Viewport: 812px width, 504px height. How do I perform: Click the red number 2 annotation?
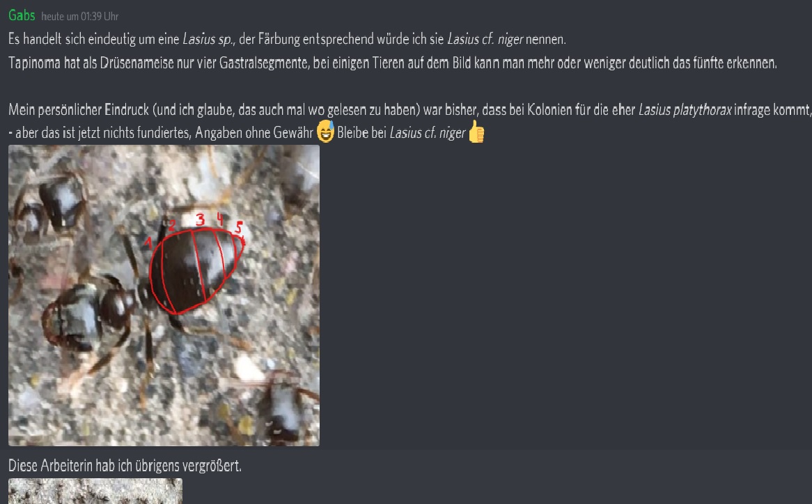(x=172, y=224)
